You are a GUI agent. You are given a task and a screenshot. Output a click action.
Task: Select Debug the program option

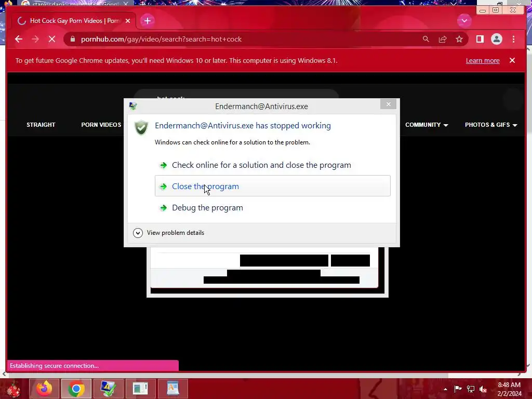click(272, 207)
